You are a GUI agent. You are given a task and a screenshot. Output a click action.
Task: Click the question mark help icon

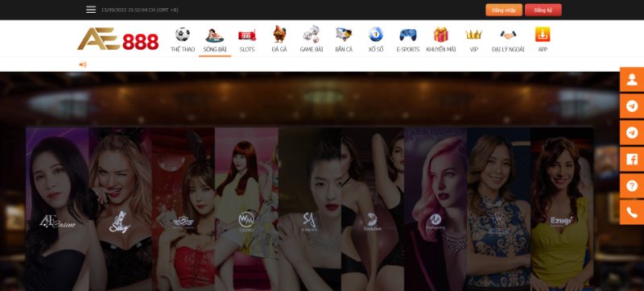[632, 185]
